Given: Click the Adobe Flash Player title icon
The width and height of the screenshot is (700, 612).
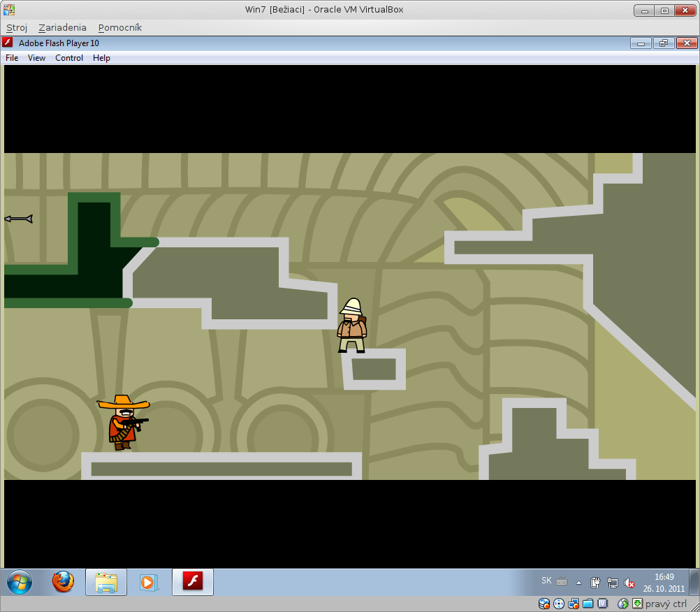Looking at the screenshot, I should 8,43.
